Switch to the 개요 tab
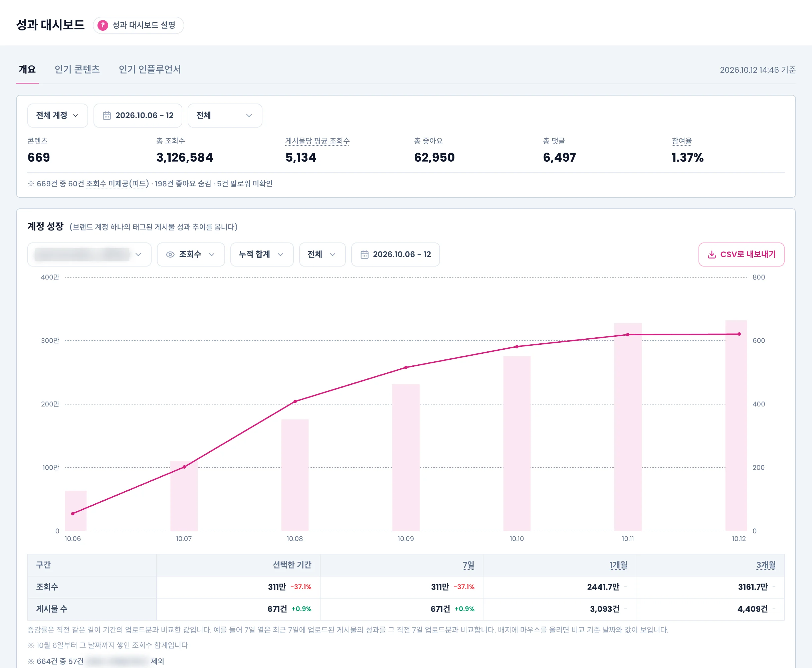The height and width of the screenshot is (668, 812). (x=27, y=69)
